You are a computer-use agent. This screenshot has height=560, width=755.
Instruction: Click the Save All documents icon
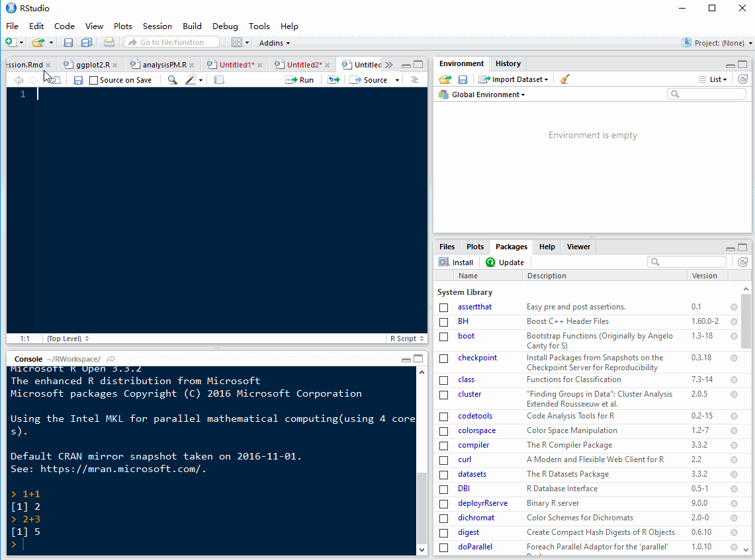click(87, 42)
